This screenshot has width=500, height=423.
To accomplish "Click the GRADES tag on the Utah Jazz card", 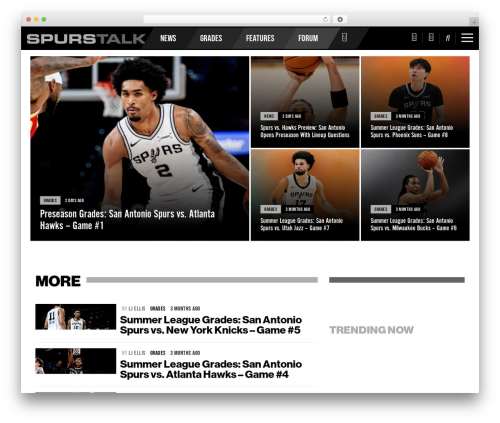I will (x=270, y=209).
